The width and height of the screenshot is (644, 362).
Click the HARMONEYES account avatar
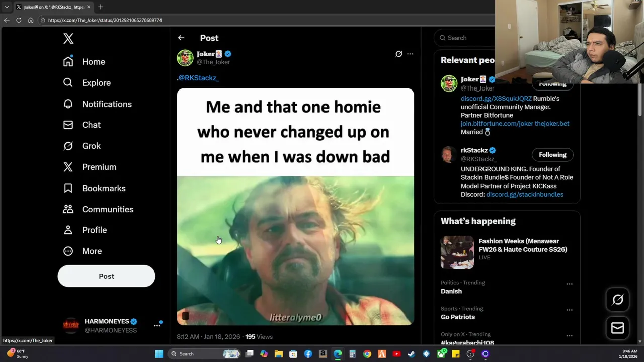[x=71, y=326]
